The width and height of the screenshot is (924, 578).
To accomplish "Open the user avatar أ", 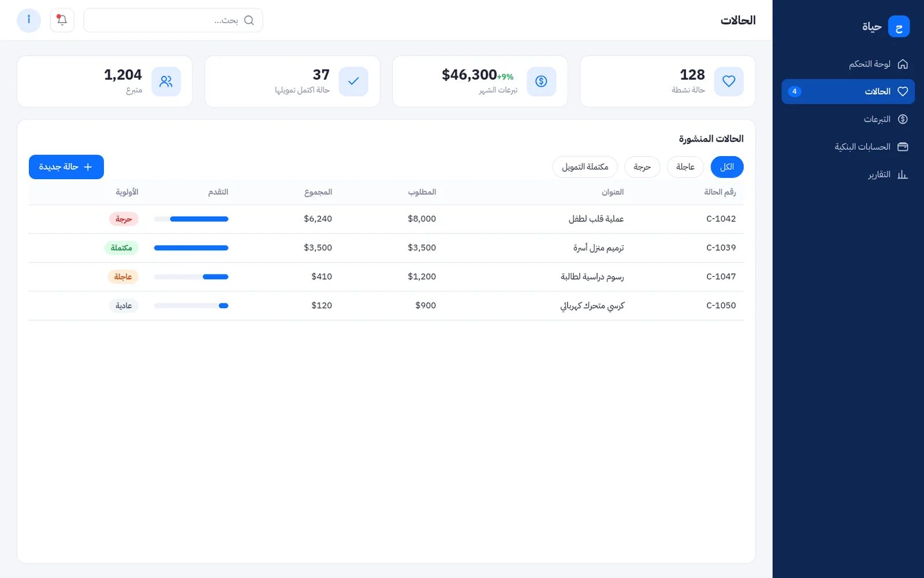I will coord(29,20).
